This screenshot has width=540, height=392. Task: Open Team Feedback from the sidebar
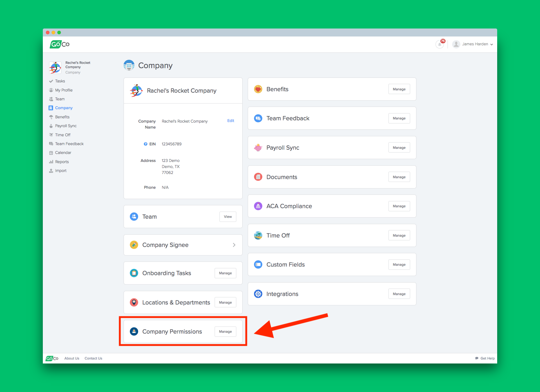click(x=69, y=144)
